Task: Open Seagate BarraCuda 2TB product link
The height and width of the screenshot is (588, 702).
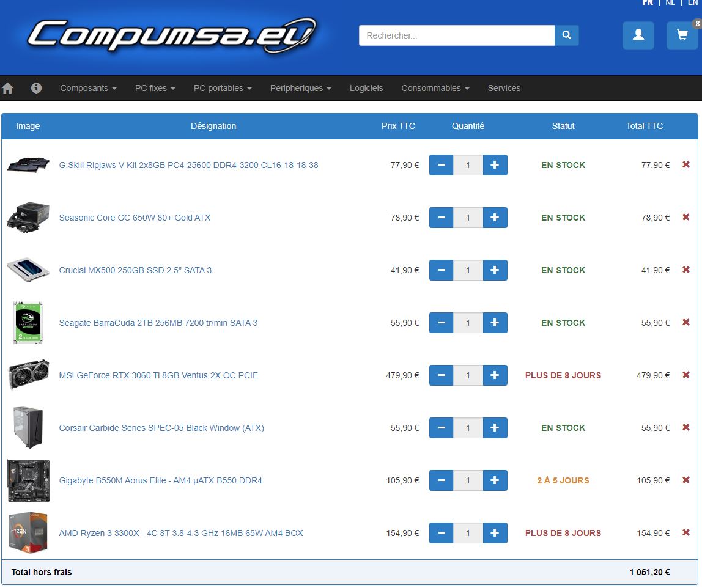Action: (158, 323)
